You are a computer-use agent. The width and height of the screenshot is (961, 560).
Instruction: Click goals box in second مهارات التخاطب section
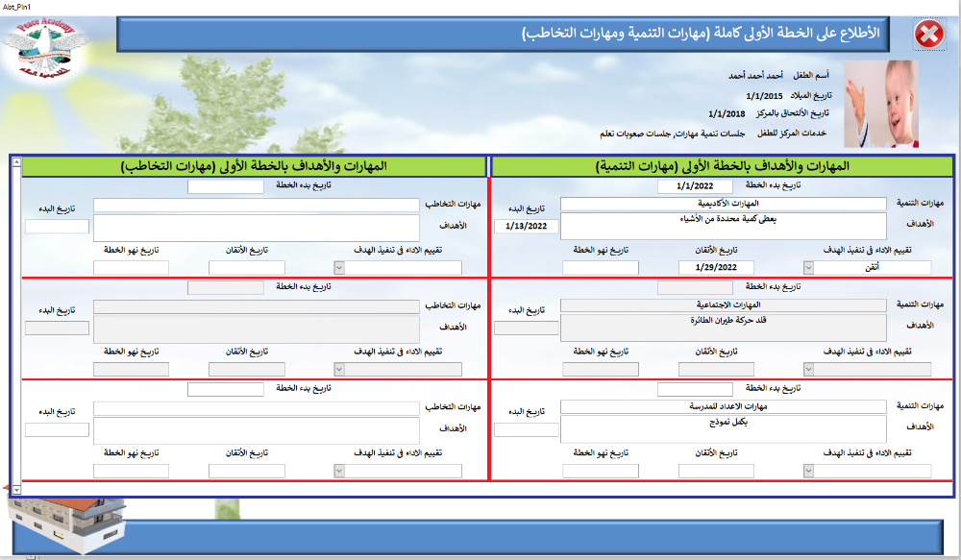(257, 329)
